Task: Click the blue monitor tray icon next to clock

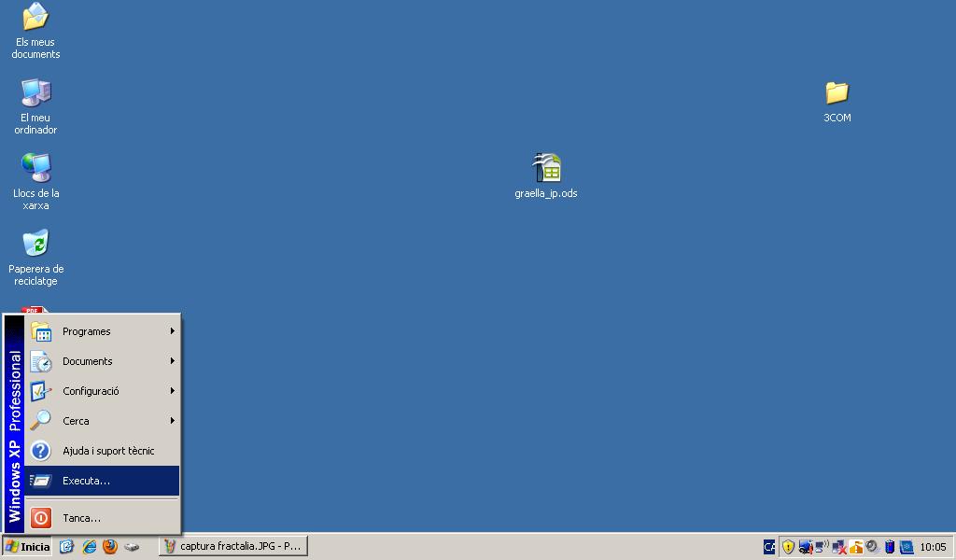Action: pos(907,547)
